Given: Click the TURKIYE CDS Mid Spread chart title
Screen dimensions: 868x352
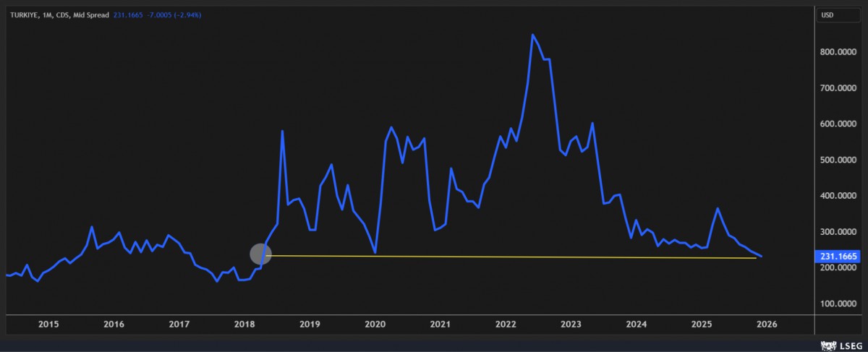Looking at the screenshot, I should tap(59, 14).
